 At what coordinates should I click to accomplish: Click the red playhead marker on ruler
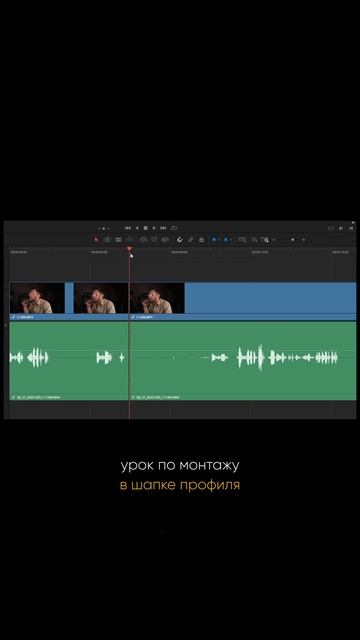click(x=129, y=249)
